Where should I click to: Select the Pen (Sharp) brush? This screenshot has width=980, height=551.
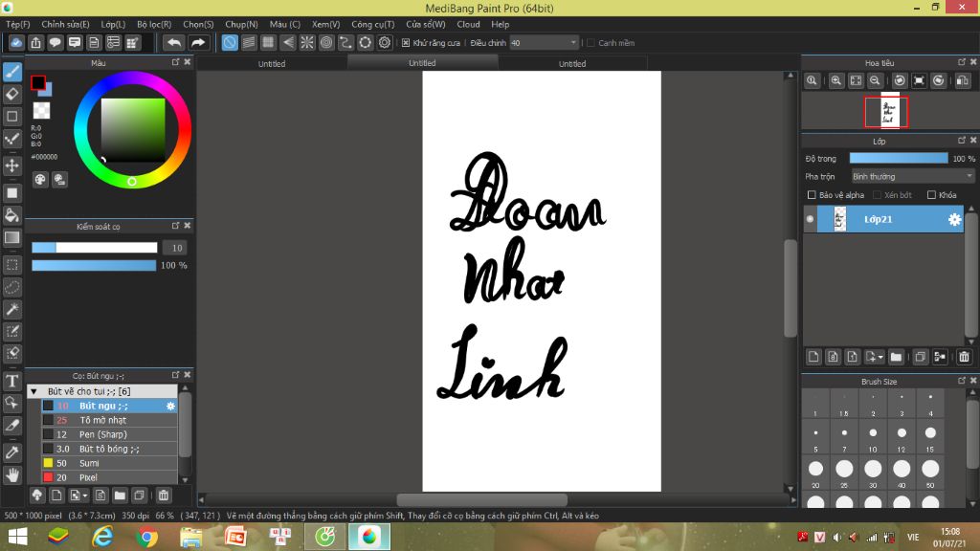[x=109, y=435]
